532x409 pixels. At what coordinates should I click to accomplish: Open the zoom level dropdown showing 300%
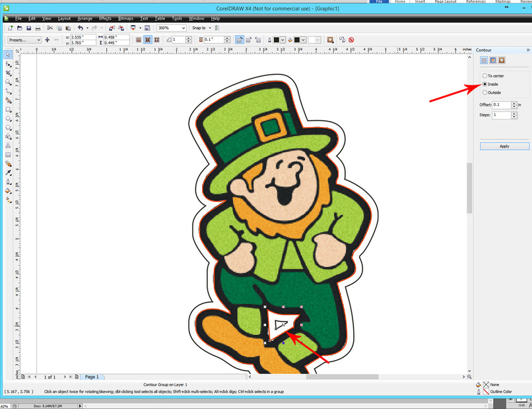click(x=185, y=28)
